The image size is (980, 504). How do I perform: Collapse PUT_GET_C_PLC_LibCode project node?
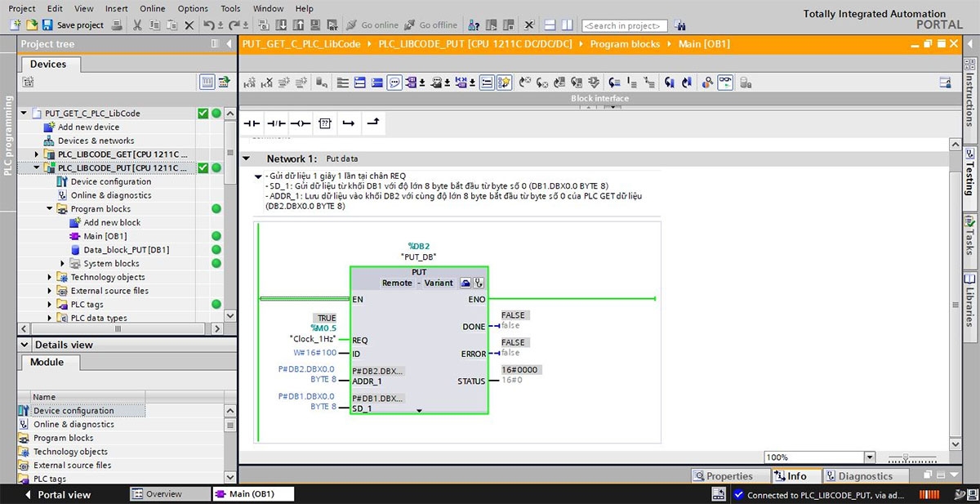pos(24,114)
